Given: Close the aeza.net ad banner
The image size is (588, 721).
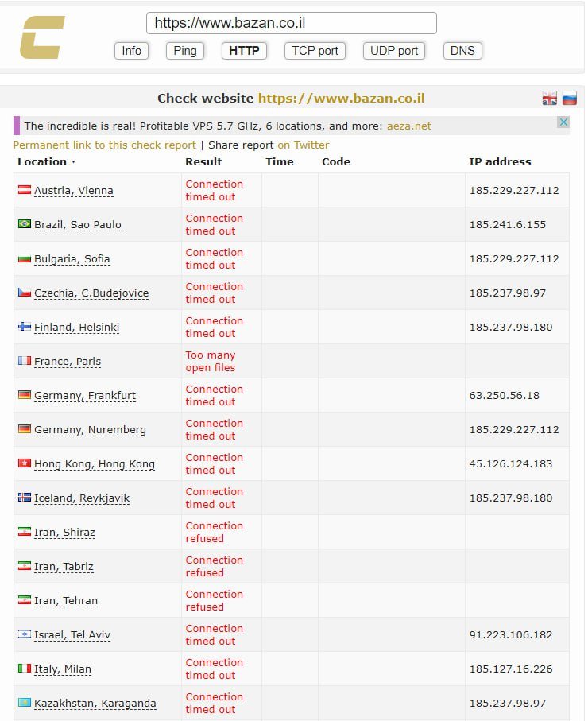Looking at the screenshot, I should pos(563,122).
